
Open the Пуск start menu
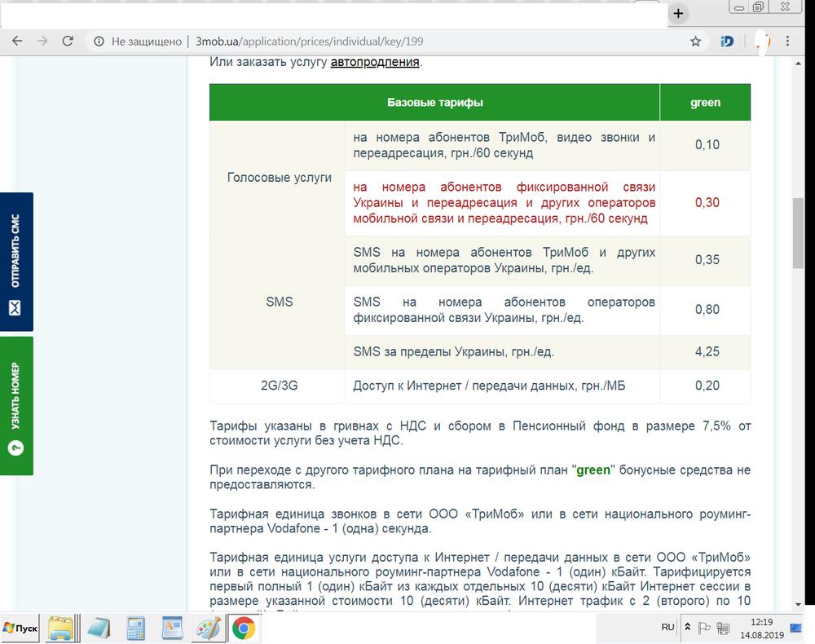pos(20,628)
